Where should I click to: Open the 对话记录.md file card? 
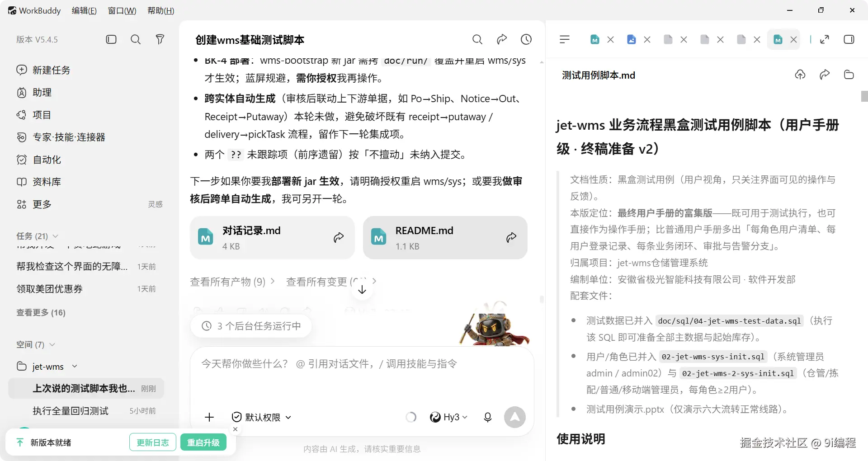(272, 238)
